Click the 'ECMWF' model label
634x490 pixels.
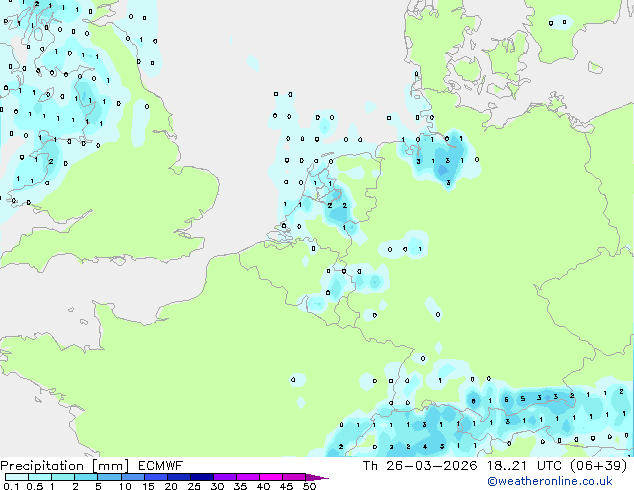[161, 466]
